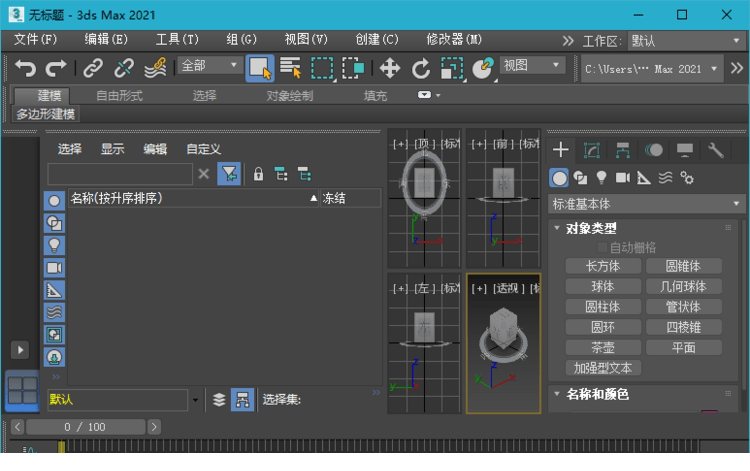
Task: Toggle helpers display in Scene Explorer
Action: (54, 290)
